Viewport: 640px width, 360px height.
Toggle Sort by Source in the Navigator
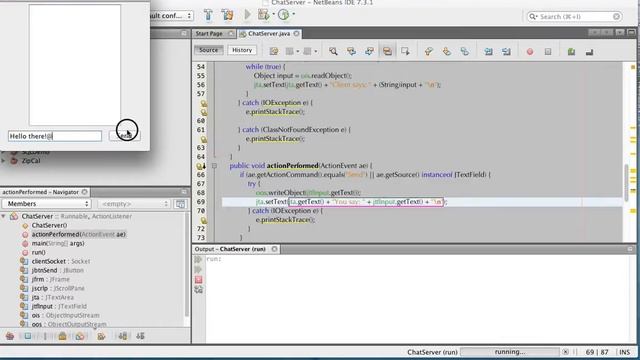tap(140, 336)
